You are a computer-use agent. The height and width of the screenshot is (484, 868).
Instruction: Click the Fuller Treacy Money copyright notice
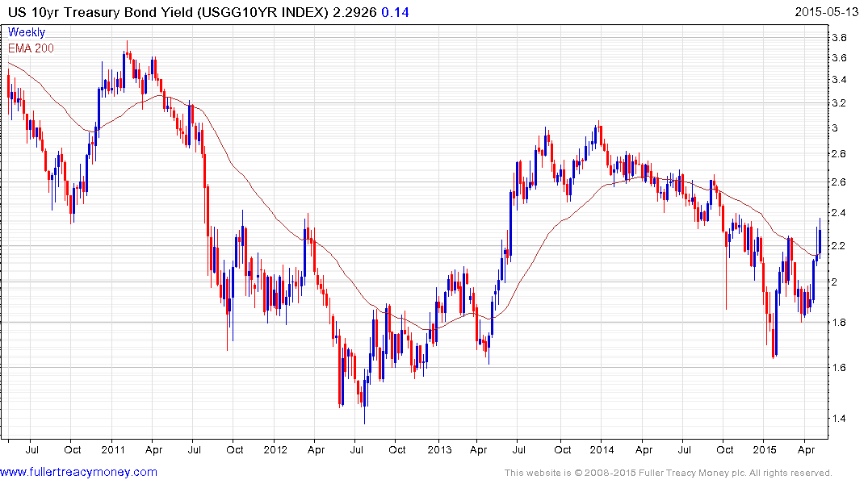[669, 473]
